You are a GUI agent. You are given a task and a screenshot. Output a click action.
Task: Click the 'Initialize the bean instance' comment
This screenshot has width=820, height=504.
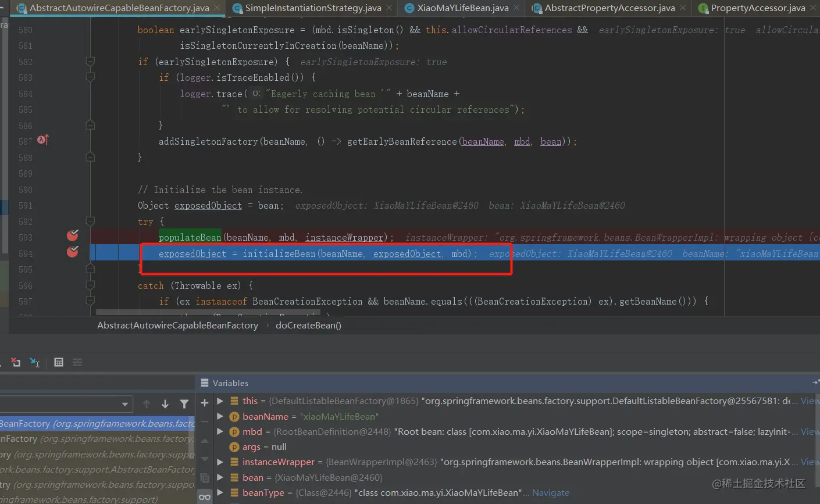click(x=220, y=190)
